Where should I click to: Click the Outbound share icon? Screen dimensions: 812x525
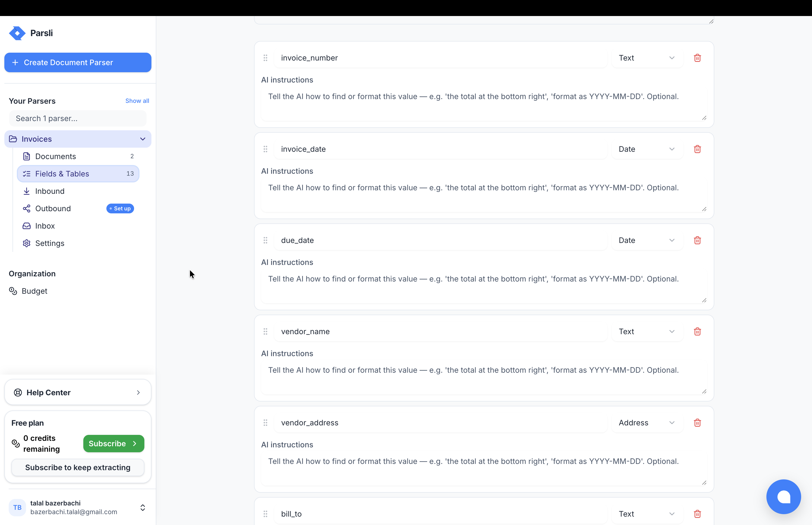click(27, 209)
